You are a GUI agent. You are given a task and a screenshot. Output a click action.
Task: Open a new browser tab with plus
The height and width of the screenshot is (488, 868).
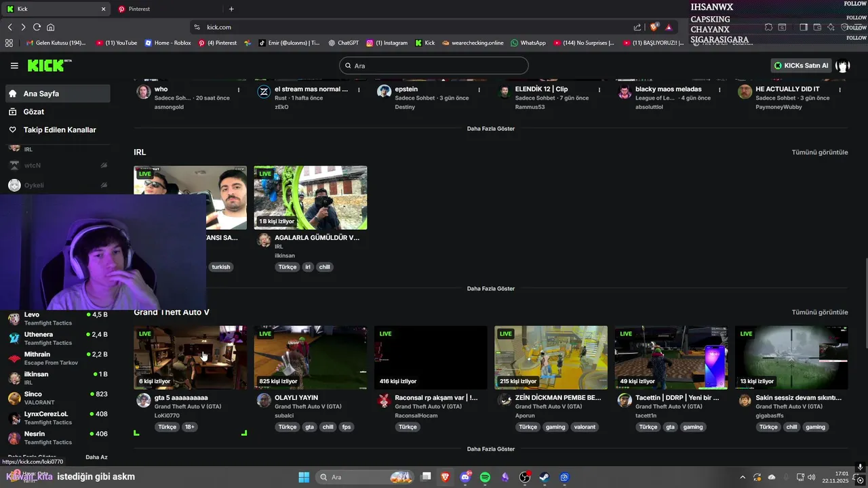[231, 9]
